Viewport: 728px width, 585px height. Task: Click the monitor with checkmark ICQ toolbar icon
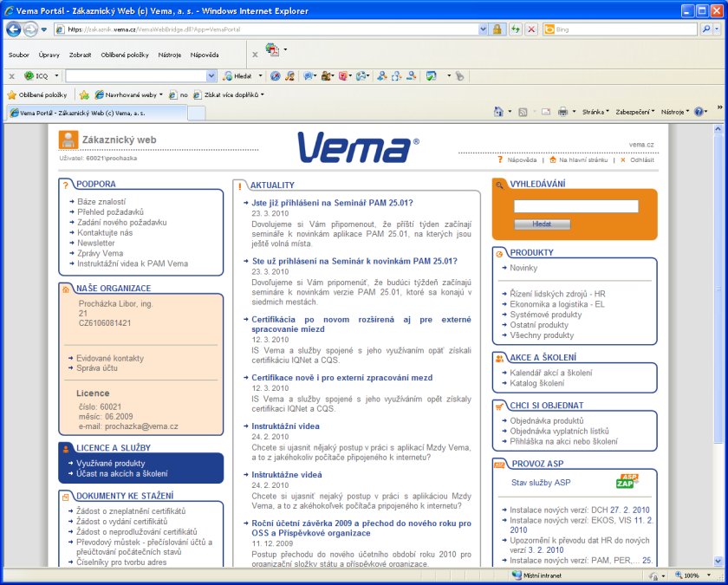pos(432,75)
